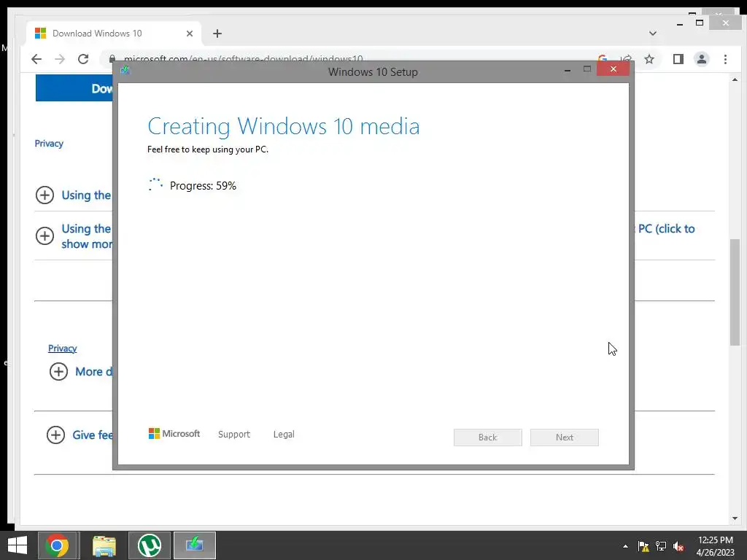Close the Windows 10 Setup window

pyautogui.click(x=613, y=69)
